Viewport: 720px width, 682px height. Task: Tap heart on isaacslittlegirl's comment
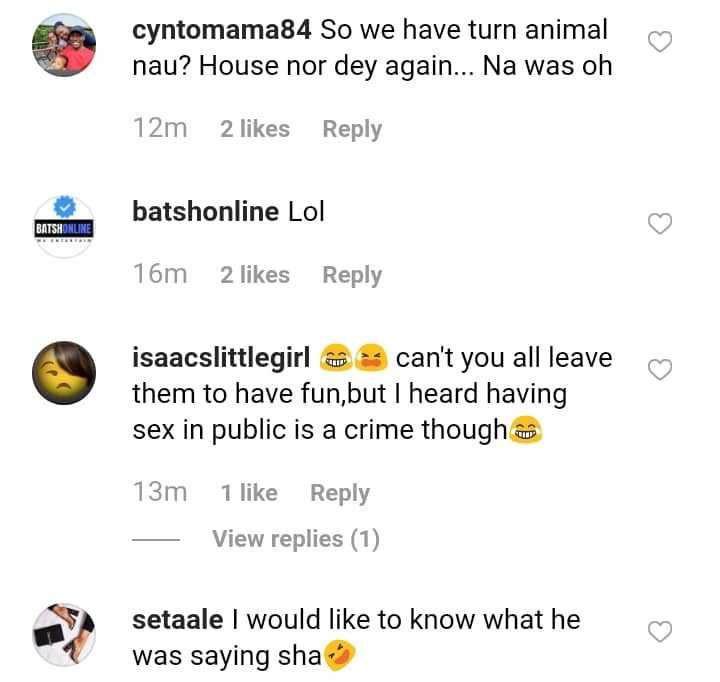(660, 371)
